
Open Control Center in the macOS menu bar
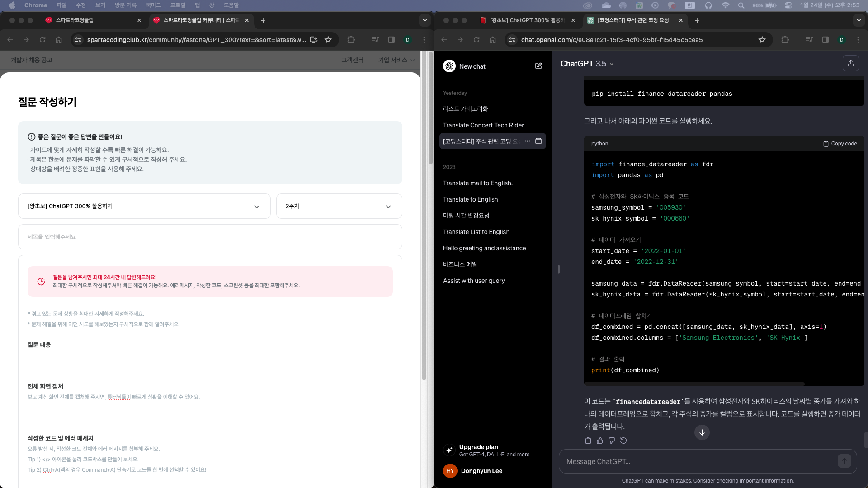point(788,5)
